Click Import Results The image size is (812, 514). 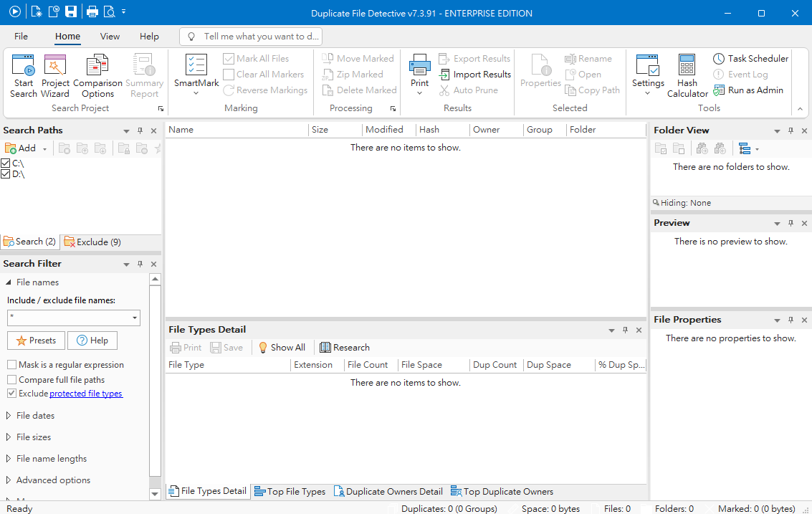pyautogui.click(x=475, y=75)
